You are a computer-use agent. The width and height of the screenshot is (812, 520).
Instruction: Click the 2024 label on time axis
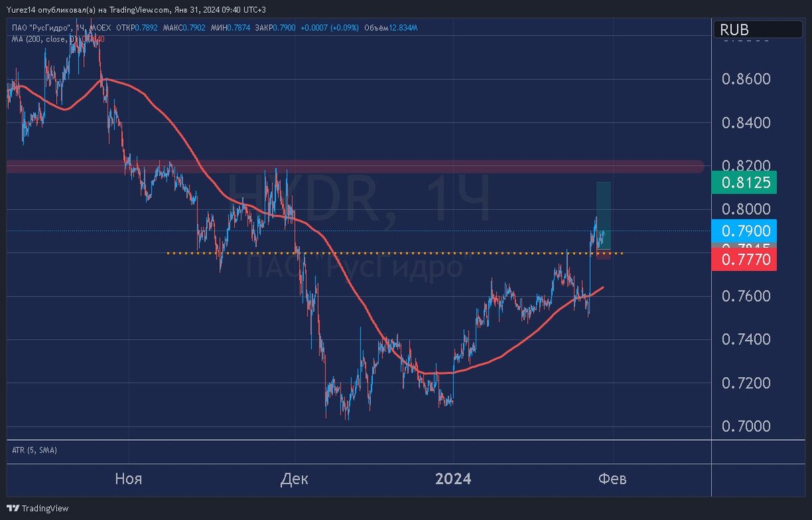point(453,479)
